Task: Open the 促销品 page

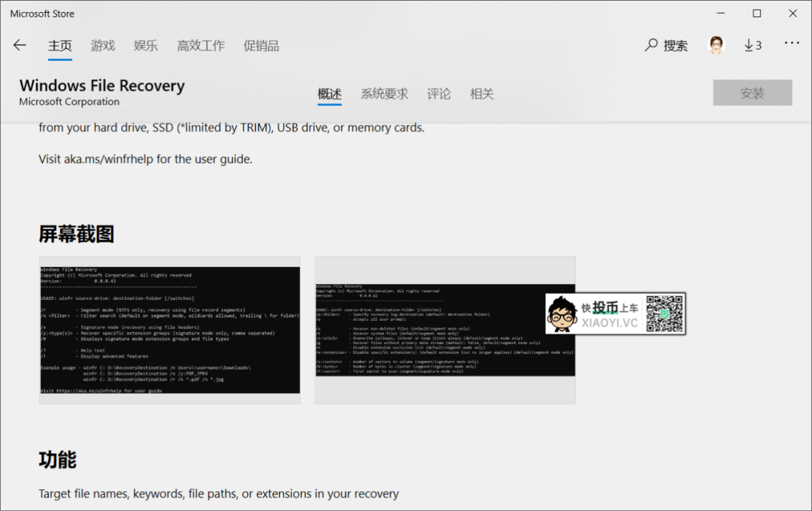Action: pyautogui.click(x=261, y=45)
